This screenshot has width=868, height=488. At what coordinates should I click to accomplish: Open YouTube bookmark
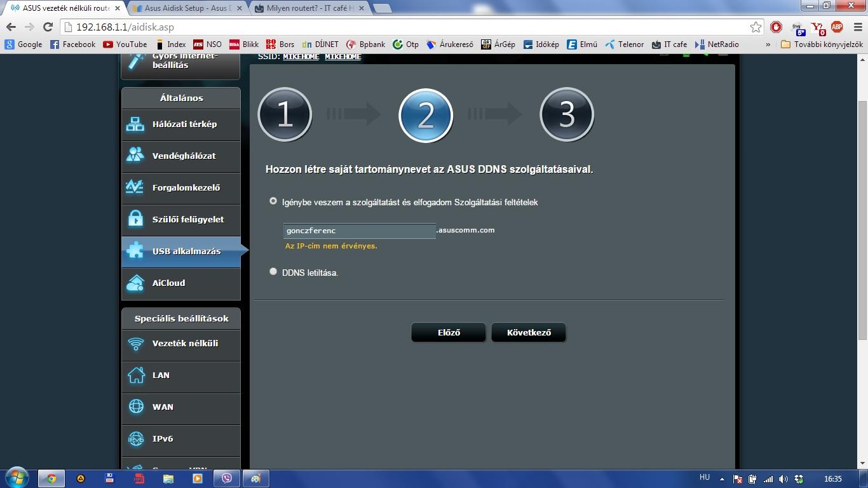click(125, 44)
